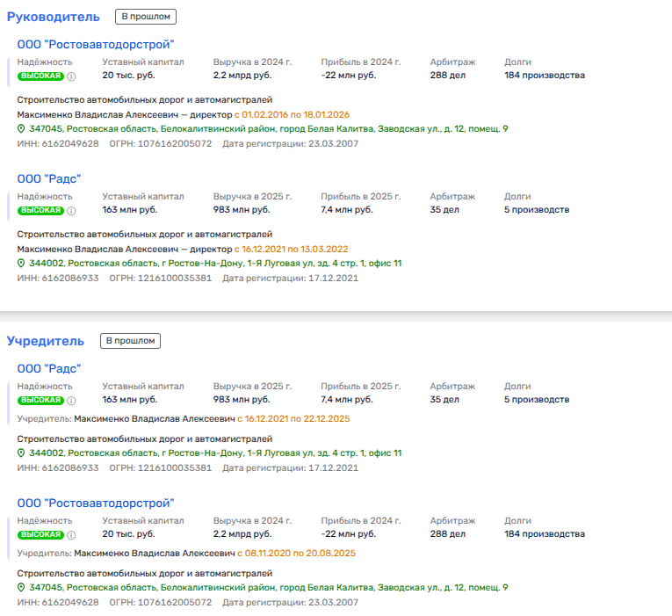Click "184 производства" debts value under Руководитель
The image size is (672, 616).
(544, 76)
